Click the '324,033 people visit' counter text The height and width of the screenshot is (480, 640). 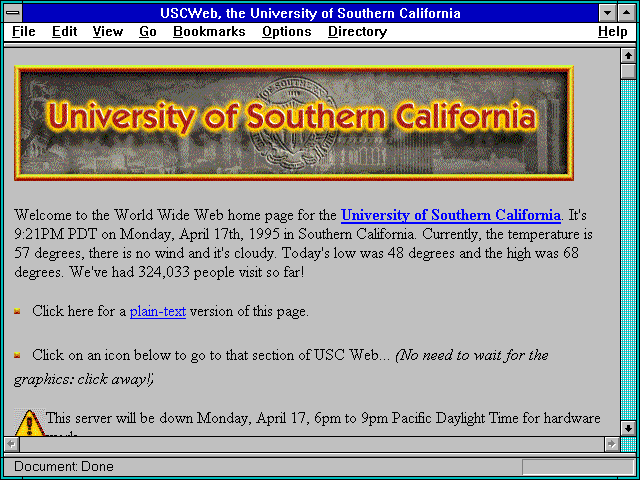tap(201, 272)
